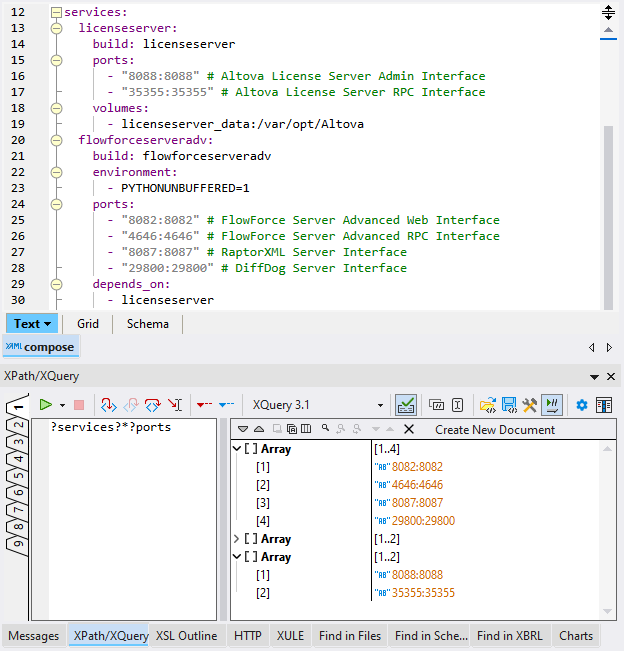Open the XPath expression file folder icon
The height and width of the screenshot is (651, 624).
tap(487, 405)
